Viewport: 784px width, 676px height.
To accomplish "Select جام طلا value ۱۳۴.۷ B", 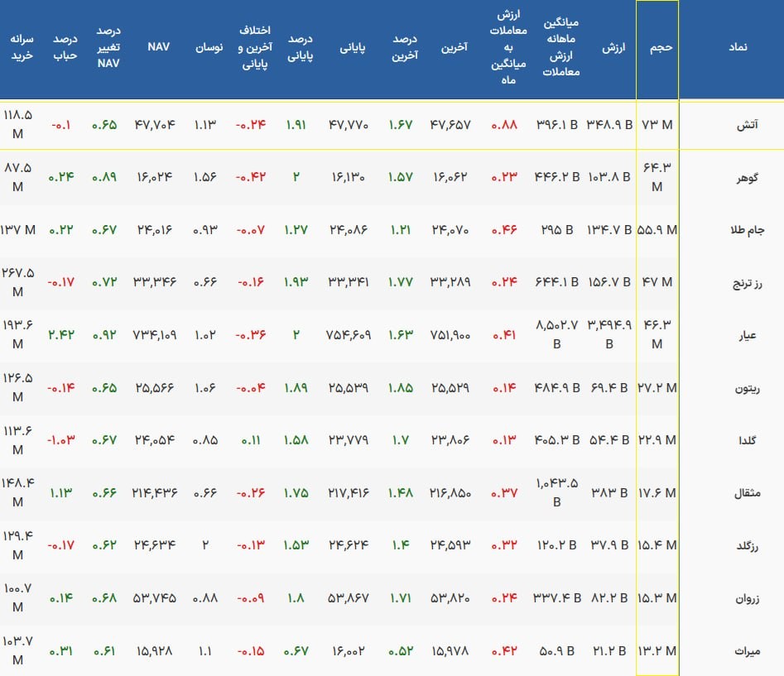I will (x=609, y=230).
